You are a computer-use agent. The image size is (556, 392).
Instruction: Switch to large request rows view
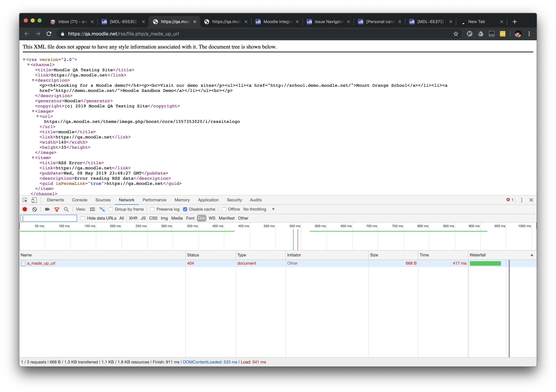click(93, 209)
